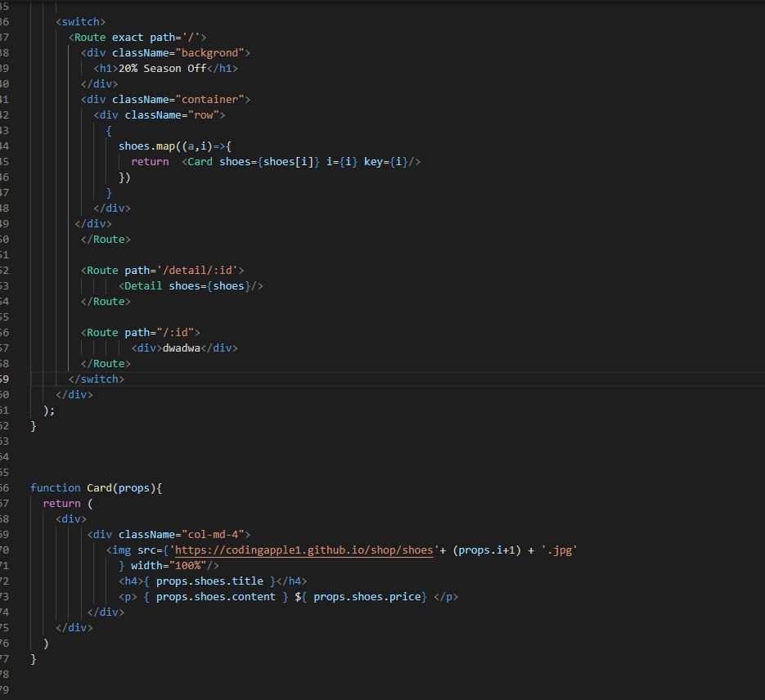Click the div containing 'dwadwa' text
The width and height of the screenshot is (765, 700).
(x=183, y=348)
